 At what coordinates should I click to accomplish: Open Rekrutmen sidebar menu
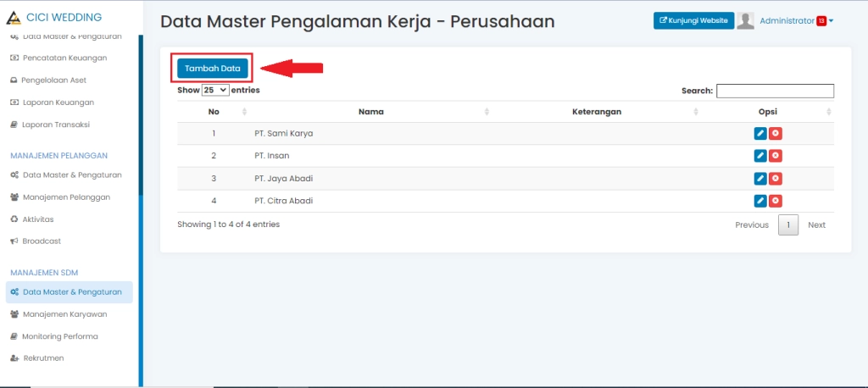[37, 358]
